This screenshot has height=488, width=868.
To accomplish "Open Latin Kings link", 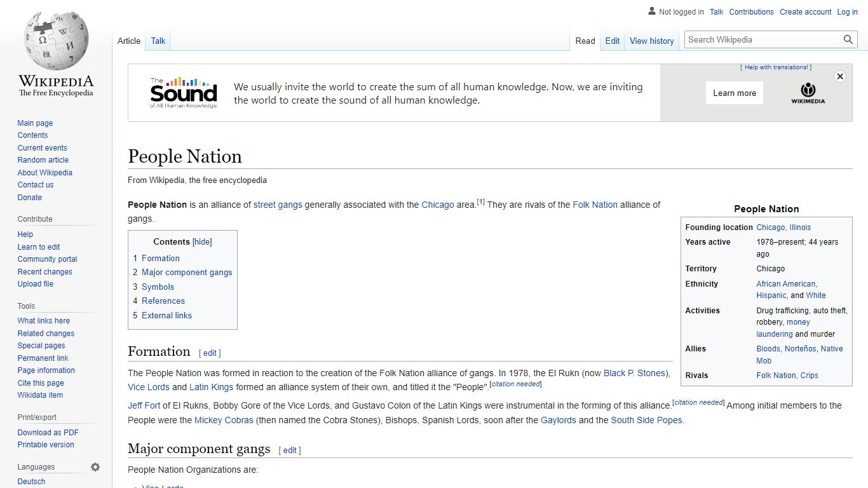I will pyautogui.click(x=211, y=387).
